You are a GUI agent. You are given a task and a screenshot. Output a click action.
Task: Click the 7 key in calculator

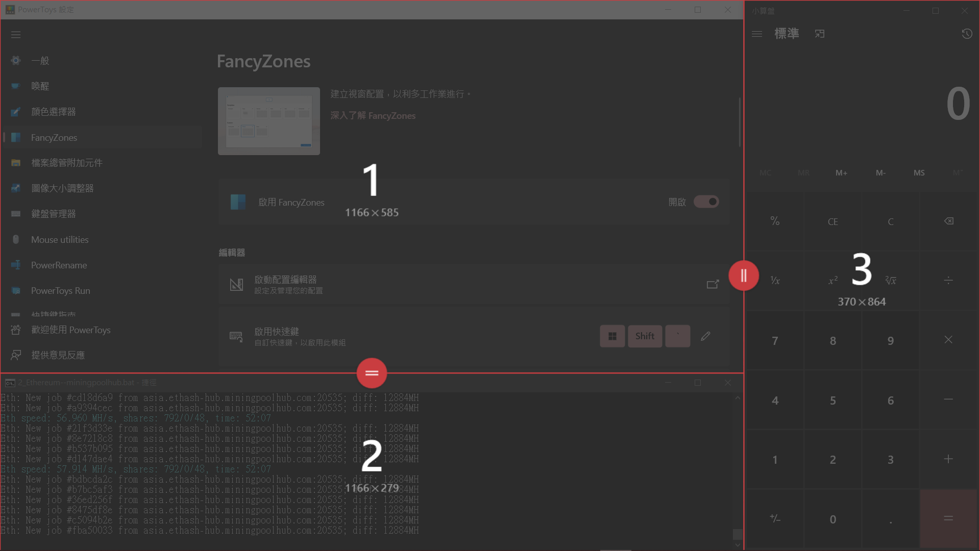click(x=775, y=340)
